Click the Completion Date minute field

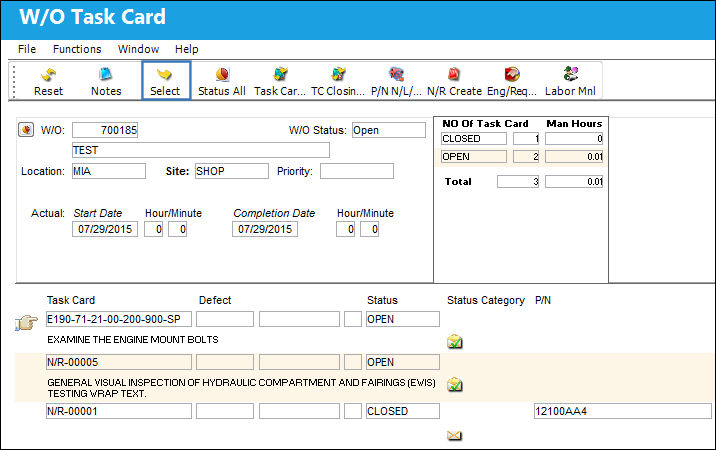[x=369, y=229]
